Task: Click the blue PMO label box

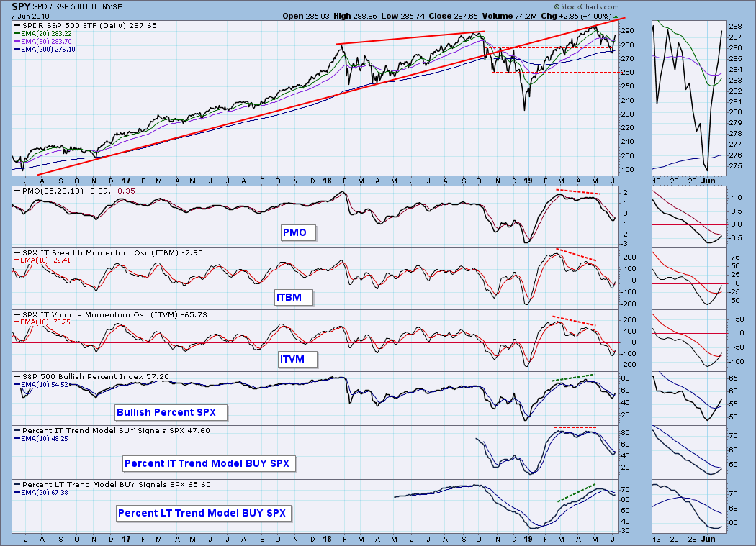Action: click(x=299, y=233)
